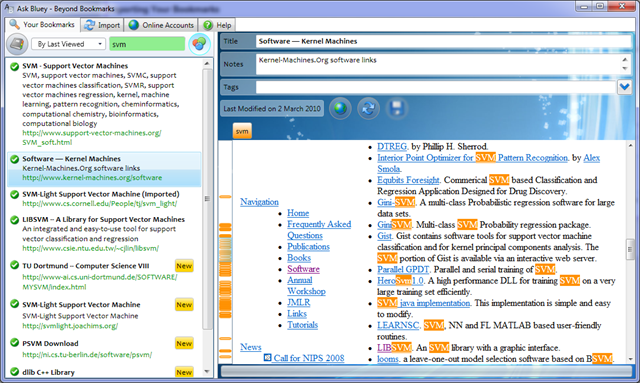Click the green check beside SVM - Support Vector Machines
Viewport: 640px width, 383px height.
tap(14, 66)
